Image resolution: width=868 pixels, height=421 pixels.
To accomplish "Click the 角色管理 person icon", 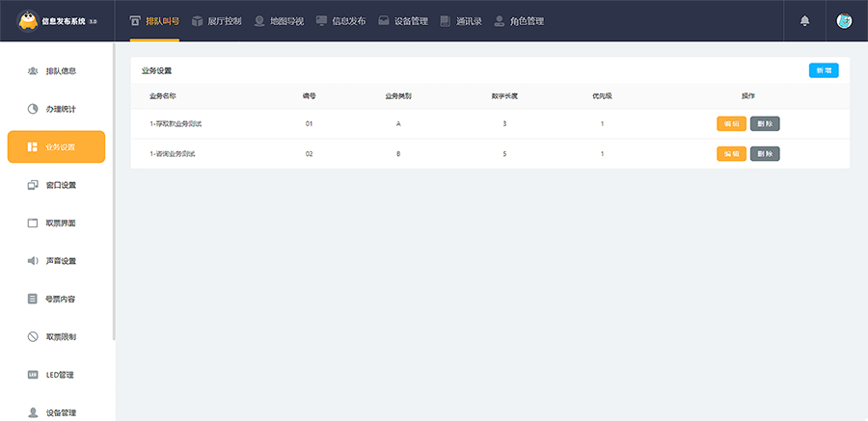I will (x=500, y=21).
